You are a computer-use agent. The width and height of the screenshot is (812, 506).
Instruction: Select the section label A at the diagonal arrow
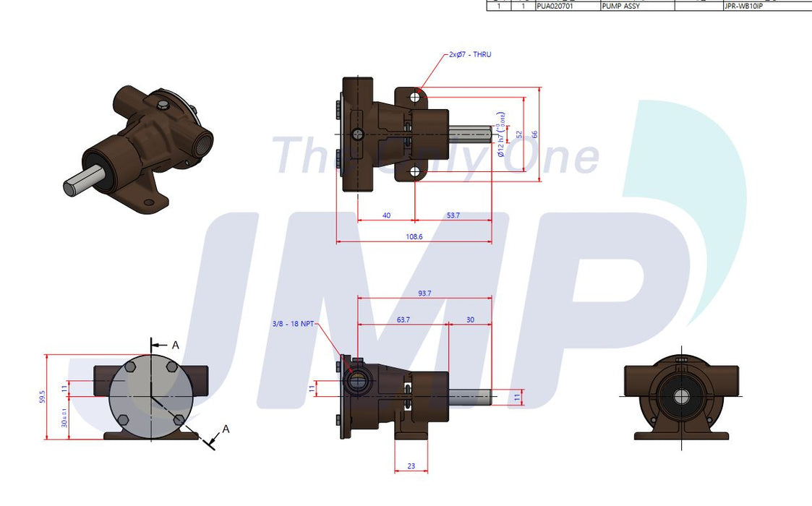226,429
